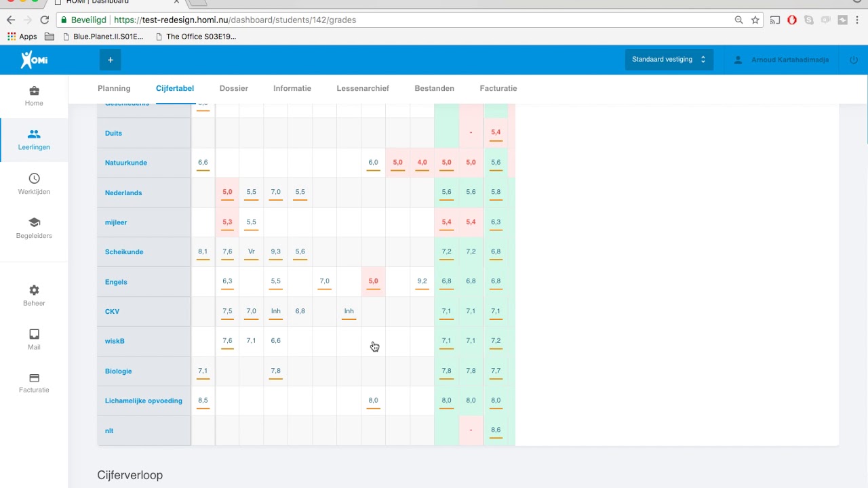Viewport: 868px width, 488px height.
Task: Click Scheikunde grade 9,3
Action: pos(276,252)
